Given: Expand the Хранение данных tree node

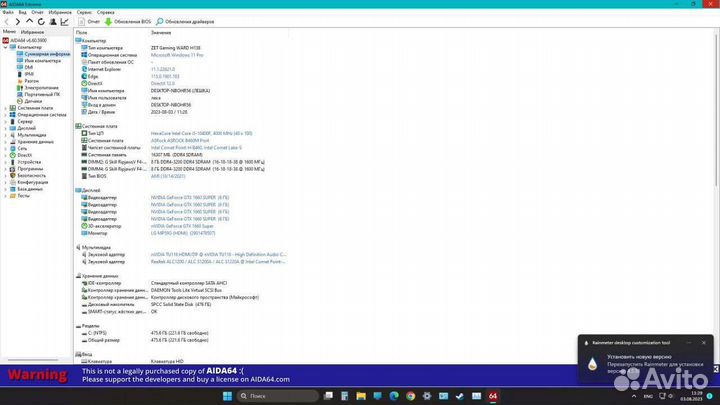Looking at the screenshot, I should [6, 142].
